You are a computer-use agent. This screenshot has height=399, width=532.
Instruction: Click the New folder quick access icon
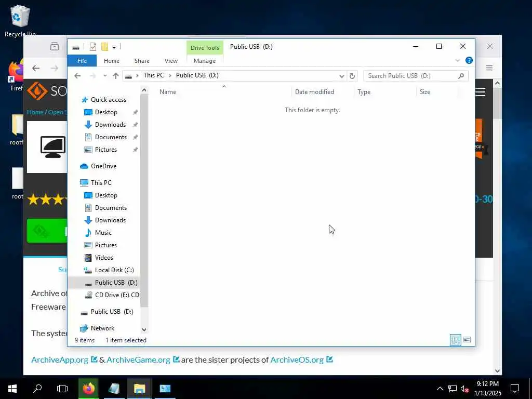point(104,47)
